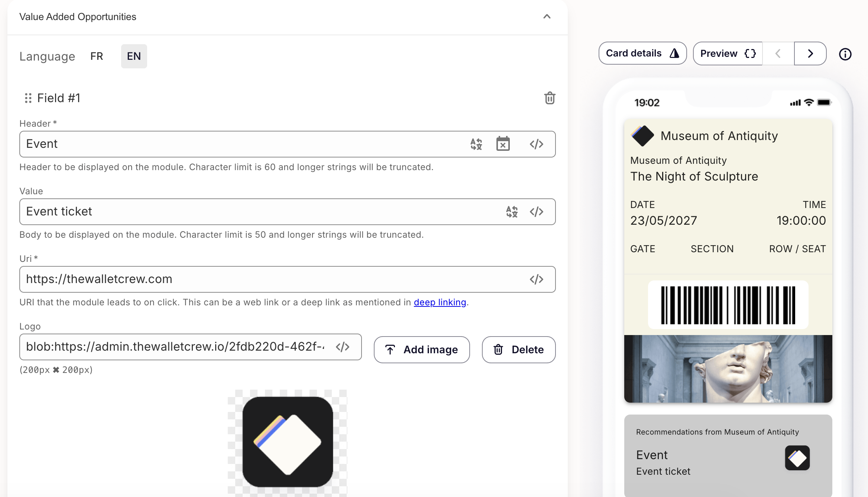Switch language to FR

tap(96, 56)
